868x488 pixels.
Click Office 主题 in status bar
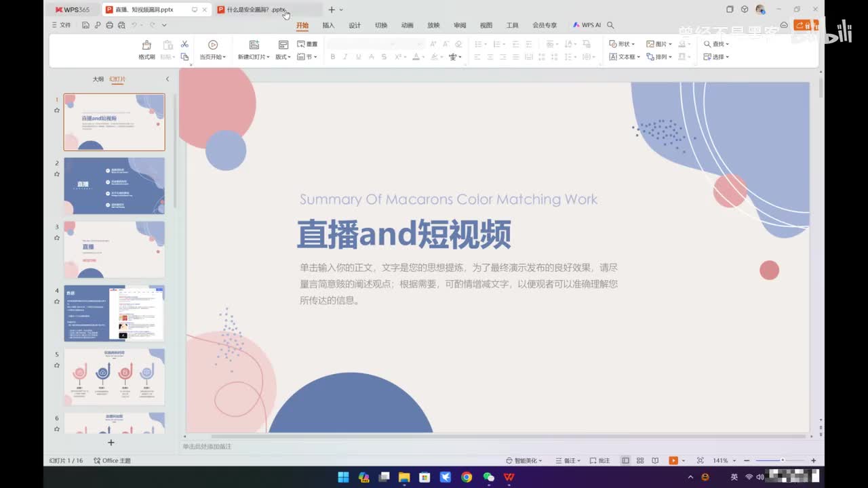pyautogui.click(x=112, y=460)
